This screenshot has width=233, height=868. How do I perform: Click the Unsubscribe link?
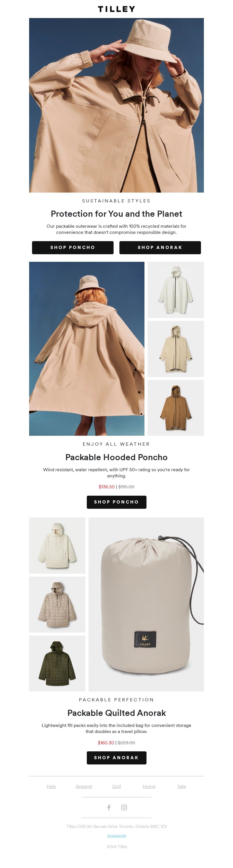point(117,836)
